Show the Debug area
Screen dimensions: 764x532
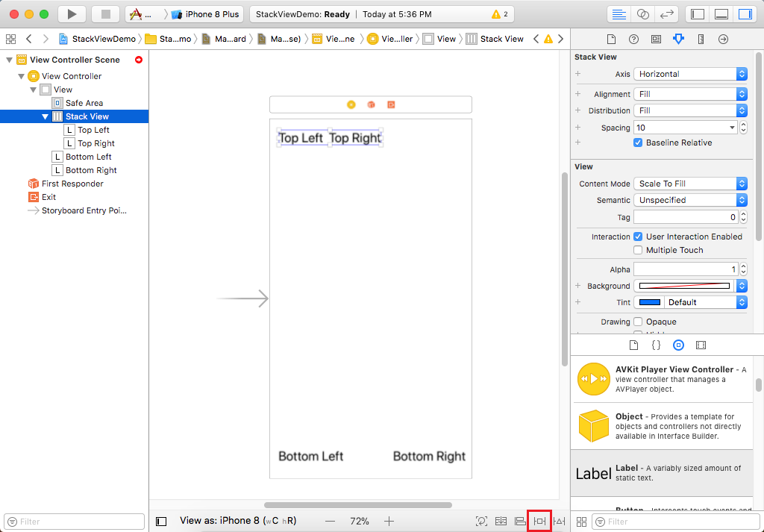click(721, 14)
